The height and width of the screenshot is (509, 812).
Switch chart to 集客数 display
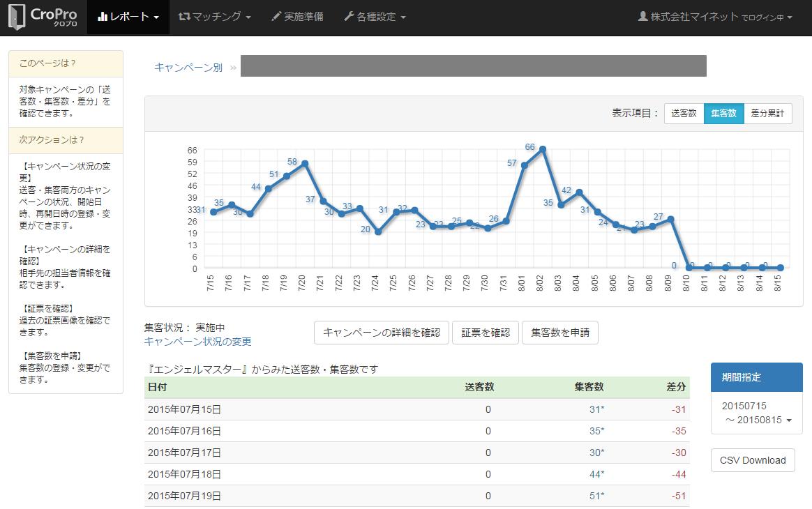723,113
